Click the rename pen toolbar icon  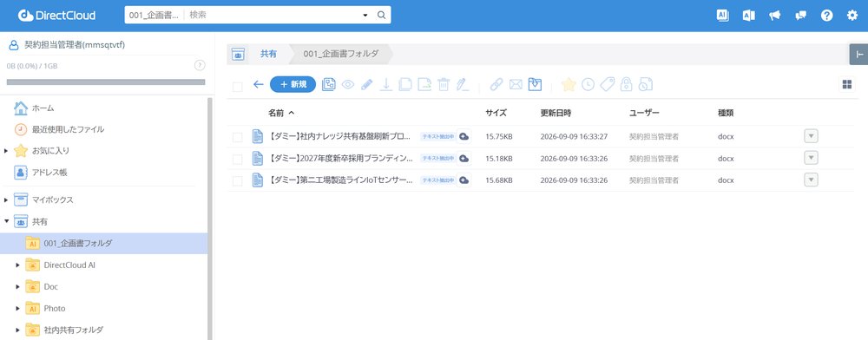tap(463, 85)
